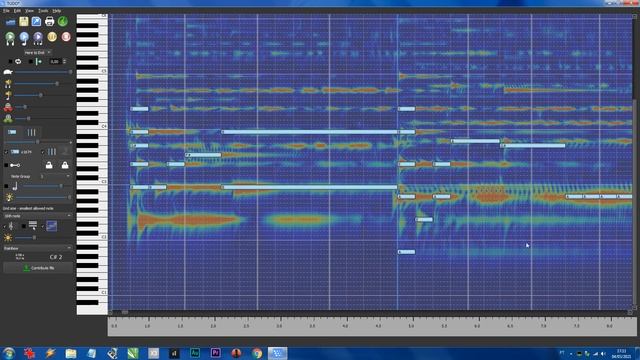
Task: Open the Edit menu
Action: (x=17, y=11)
